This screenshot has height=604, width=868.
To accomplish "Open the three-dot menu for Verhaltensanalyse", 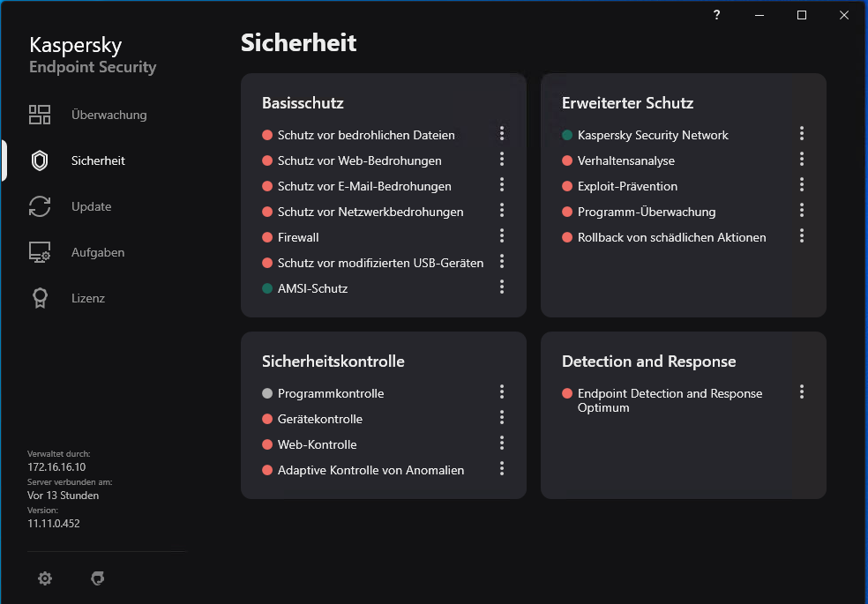I will pos(802,159).
